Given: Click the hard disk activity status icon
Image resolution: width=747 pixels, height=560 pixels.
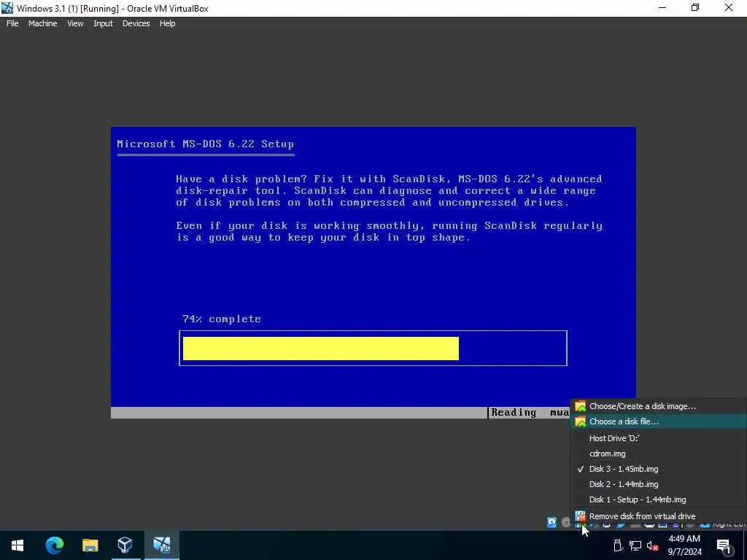Looking at the screenshot, I should point(551,522).
